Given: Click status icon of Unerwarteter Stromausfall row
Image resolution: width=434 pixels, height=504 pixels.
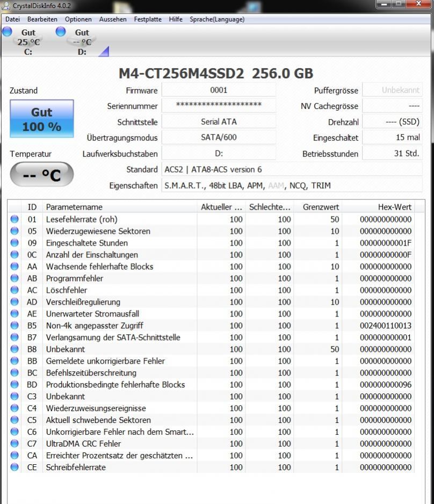Looking at the screenshot, I should (15, 313).
